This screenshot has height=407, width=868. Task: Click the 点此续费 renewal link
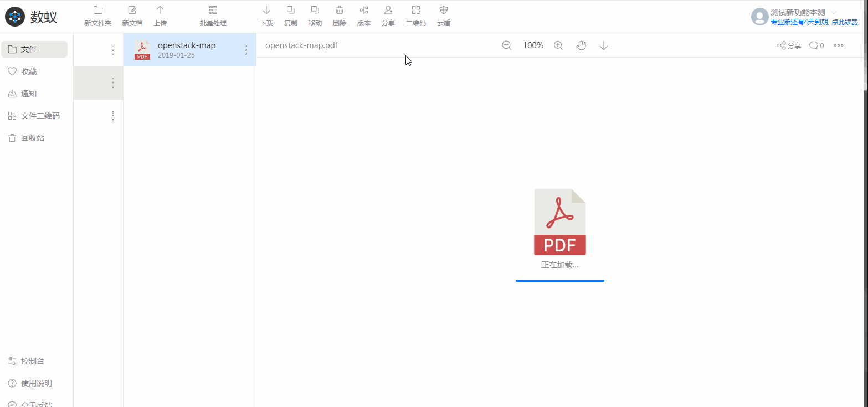(x=845, y=22)
